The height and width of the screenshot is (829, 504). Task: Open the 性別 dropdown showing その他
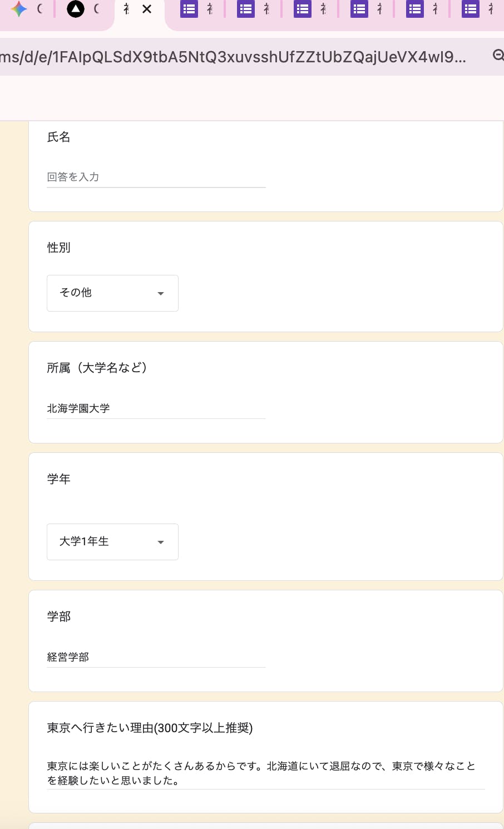point(112,293)
